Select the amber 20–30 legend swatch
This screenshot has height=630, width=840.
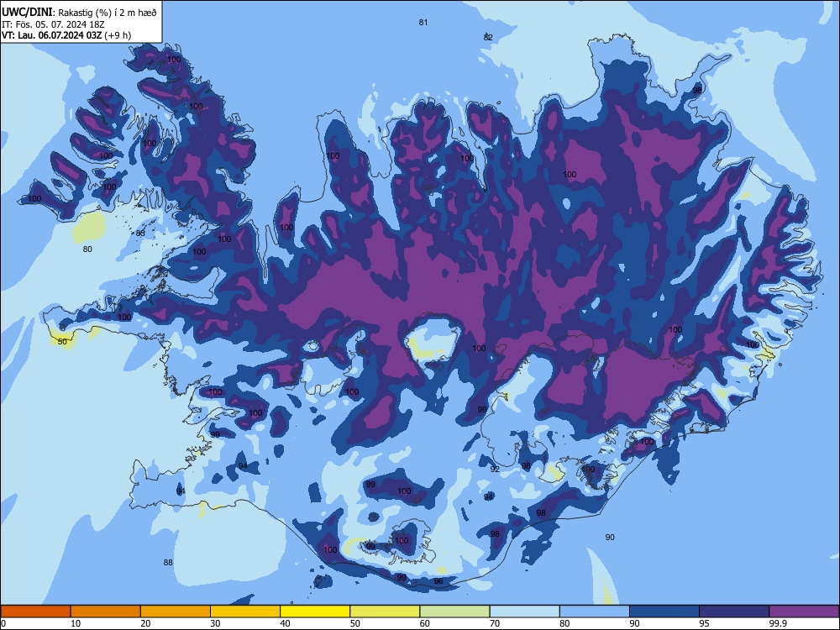(x=176, y=612)
